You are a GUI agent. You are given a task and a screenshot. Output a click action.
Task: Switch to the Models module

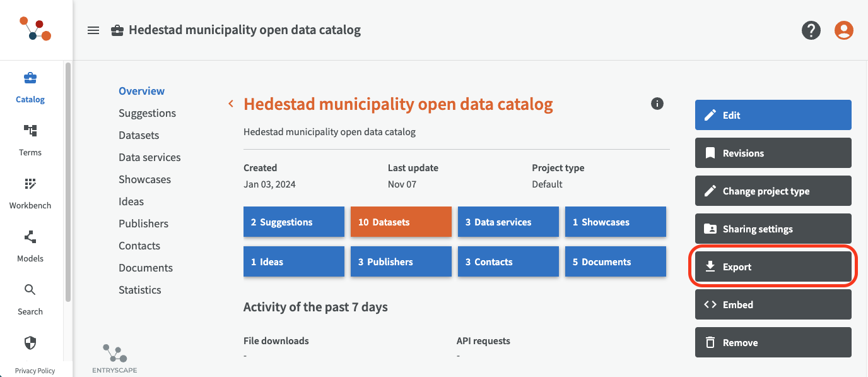click(x=30, y=246)
